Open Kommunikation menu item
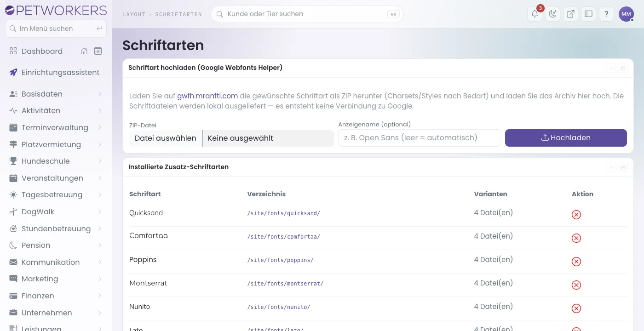644x331 pixels. click(56, 262)
